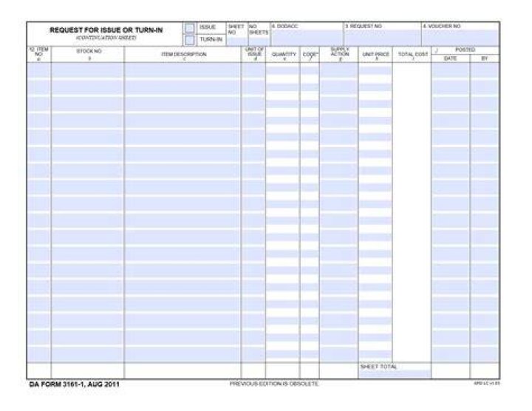Select the ISSUE label text
The height and width of the screenshot is (411, 532).
tap(208, 27)
